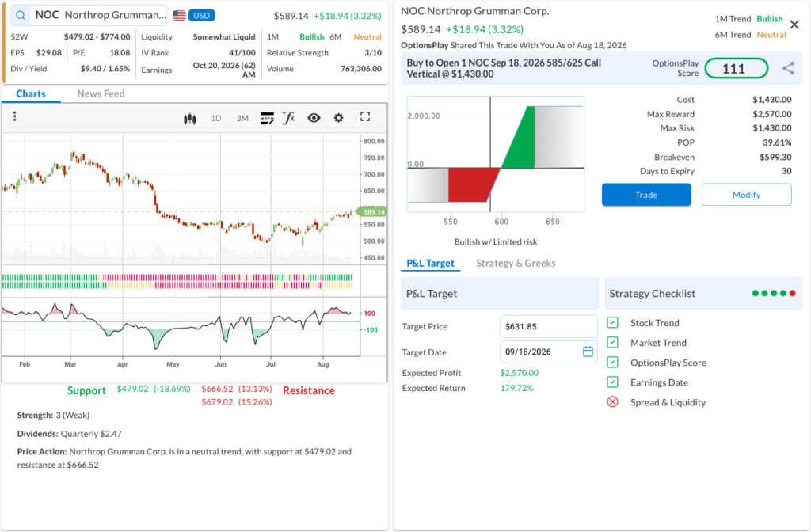Open the chart three-dot options menu
This screenshot has width=811, height=532.
[14, 116]
